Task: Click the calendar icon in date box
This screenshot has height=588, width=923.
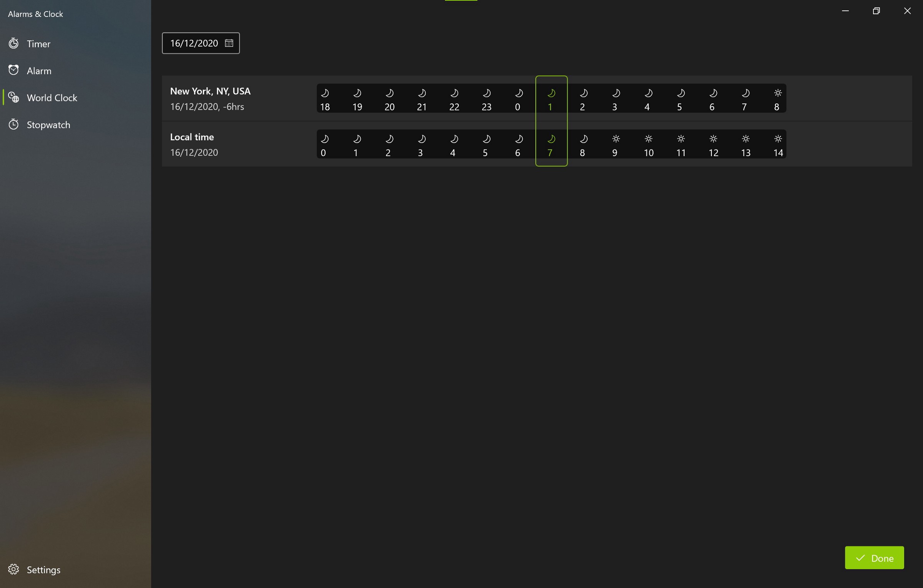Action: [229, 43]
